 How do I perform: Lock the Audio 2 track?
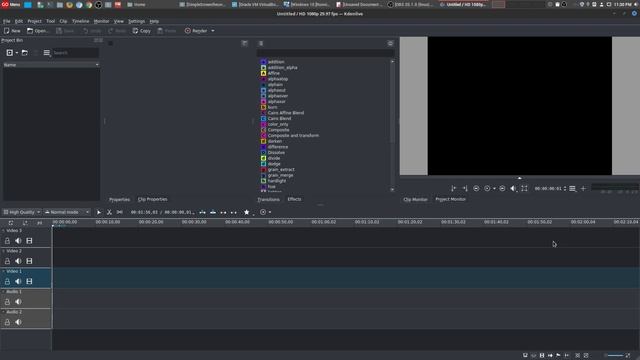pyautogui.click(x=7, y=322)
